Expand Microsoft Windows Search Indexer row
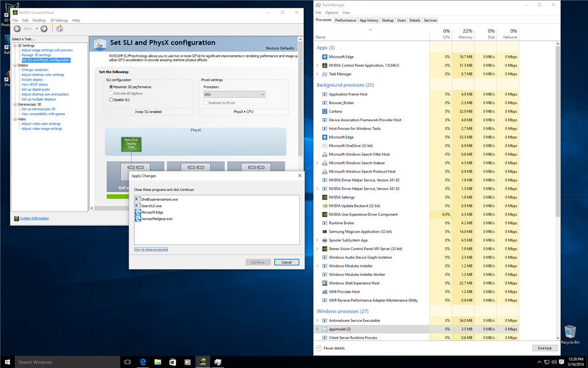 click(317, 163)
